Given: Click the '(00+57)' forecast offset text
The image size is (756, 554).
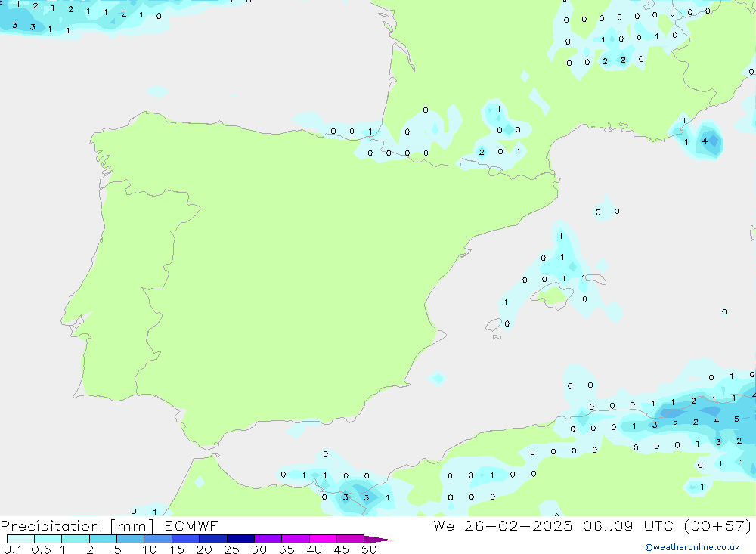Looking at the screenshot, I should pyautogui.click(x=717, y=525).
